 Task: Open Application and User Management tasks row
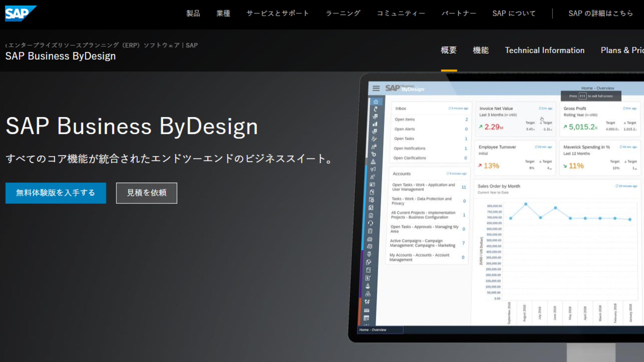429,187
